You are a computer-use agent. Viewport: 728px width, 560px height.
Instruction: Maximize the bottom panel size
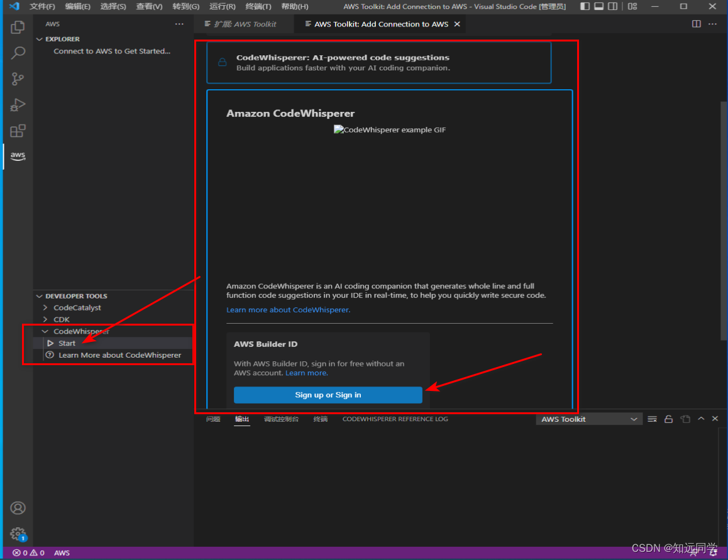click(x=701, y=419)
